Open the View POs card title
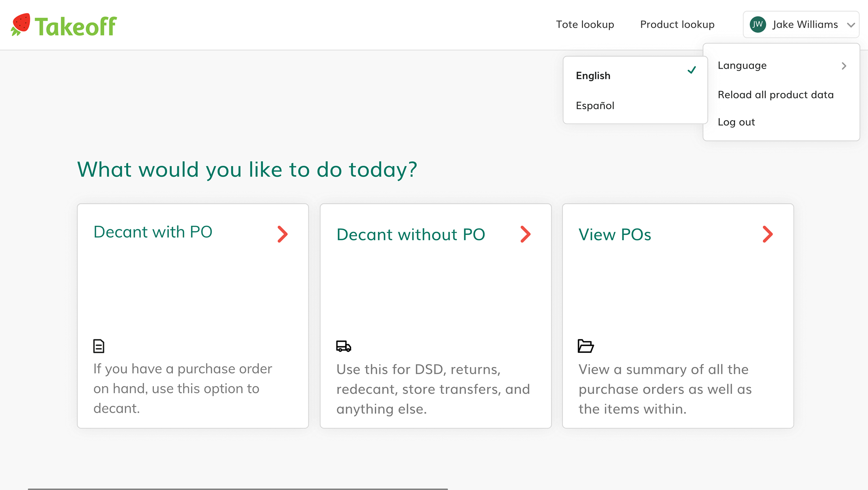 point(614,235)
